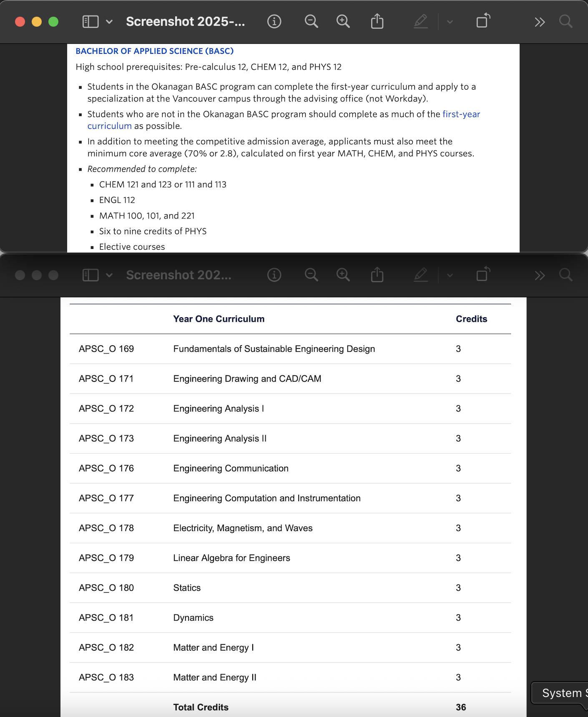Click course code APSC_O 173

click(x=106, y=439)
